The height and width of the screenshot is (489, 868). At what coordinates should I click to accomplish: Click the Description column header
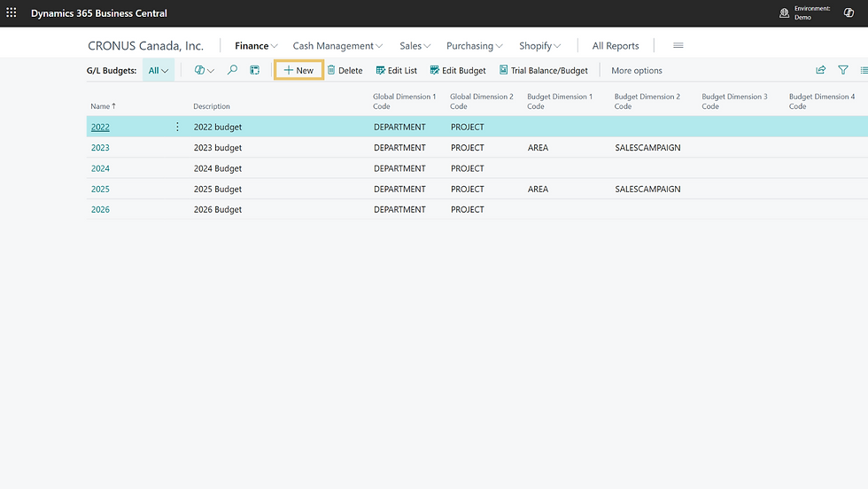212,105
